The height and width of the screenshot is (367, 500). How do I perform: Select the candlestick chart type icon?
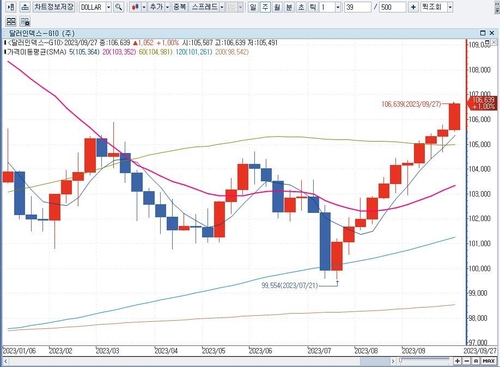pos(135,7)
